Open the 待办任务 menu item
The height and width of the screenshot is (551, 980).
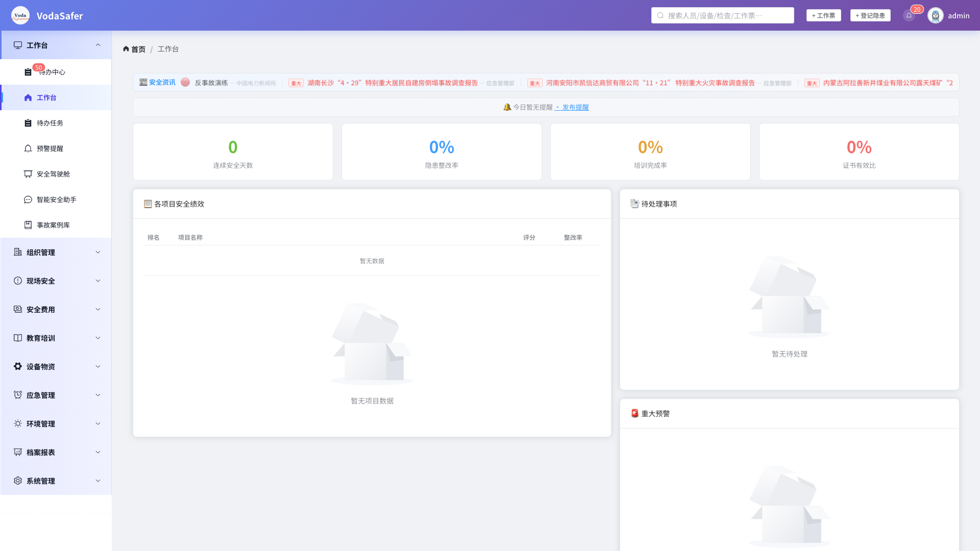(x=56, y=123)
